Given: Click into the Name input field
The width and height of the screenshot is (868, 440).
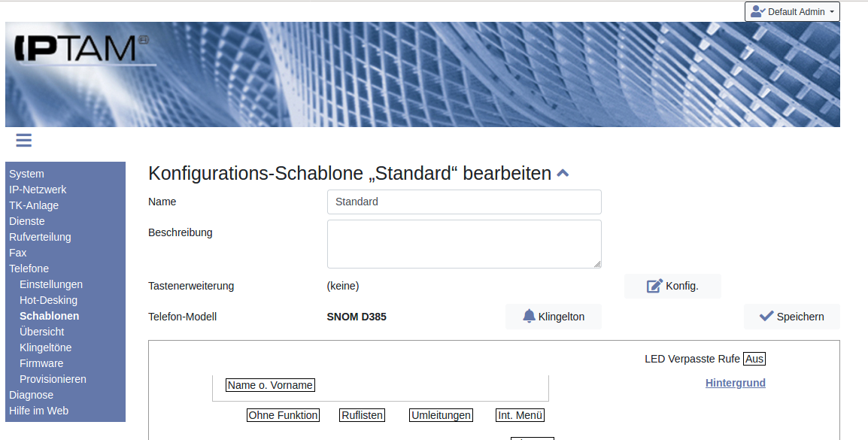Looking at the screenshot, I should point(464,202).
